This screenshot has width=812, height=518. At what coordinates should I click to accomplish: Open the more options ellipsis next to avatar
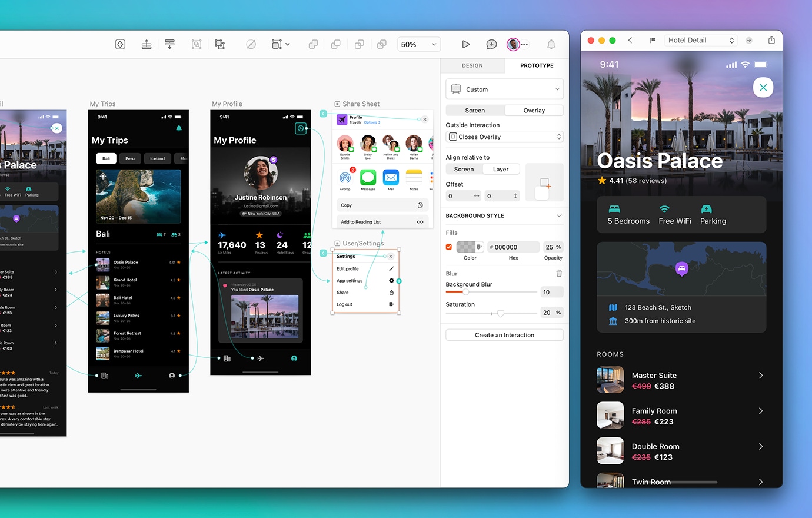(524, 44)
